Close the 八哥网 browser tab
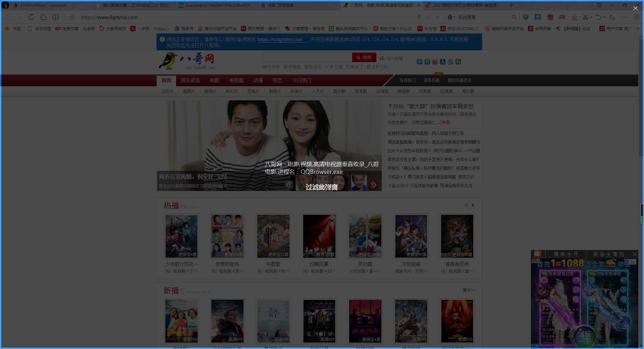This screenshot has height=349, width=644. [418, 5]
